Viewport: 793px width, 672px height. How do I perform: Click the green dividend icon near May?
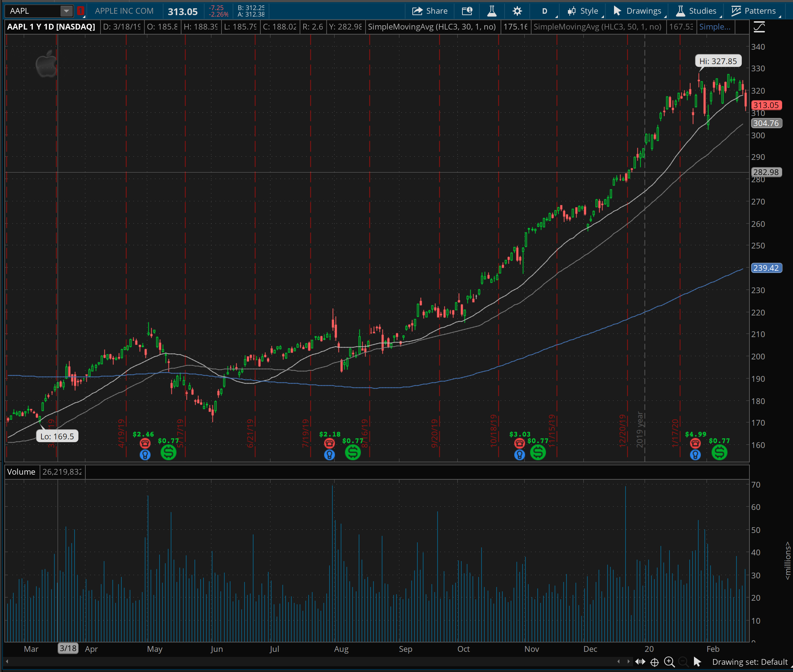point(168,453)
